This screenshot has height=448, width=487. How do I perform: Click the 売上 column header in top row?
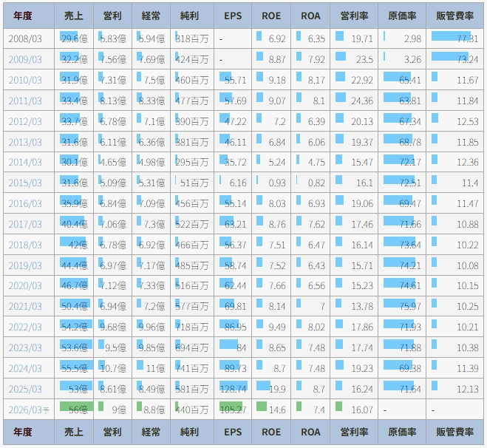coord(74,16)
